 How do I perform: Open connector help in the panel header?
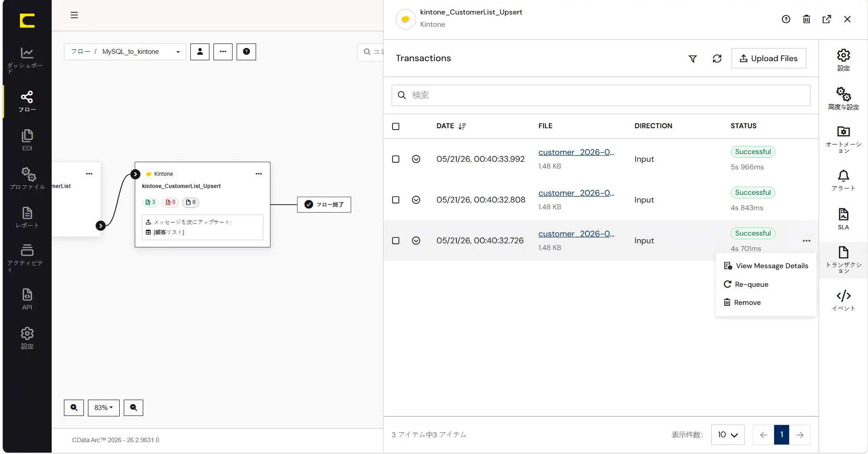[x=786, y=19]
